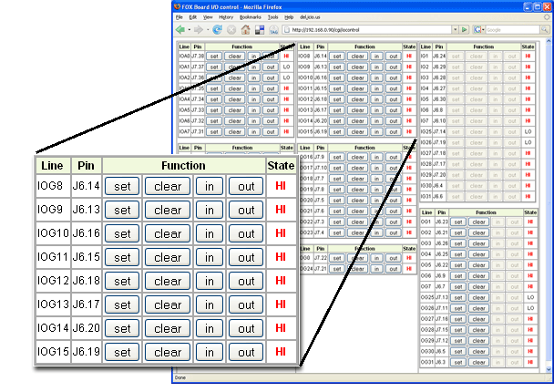Click the throbber activity icon at the menu bar end

tap(548, 17)
